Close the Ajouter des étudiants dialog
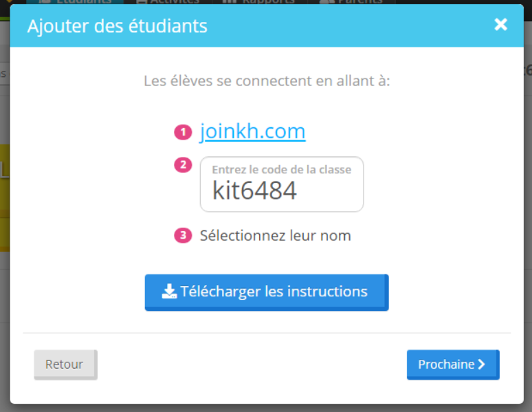The image size is (532, 412). pyautogui.click(x=500, y=25)
